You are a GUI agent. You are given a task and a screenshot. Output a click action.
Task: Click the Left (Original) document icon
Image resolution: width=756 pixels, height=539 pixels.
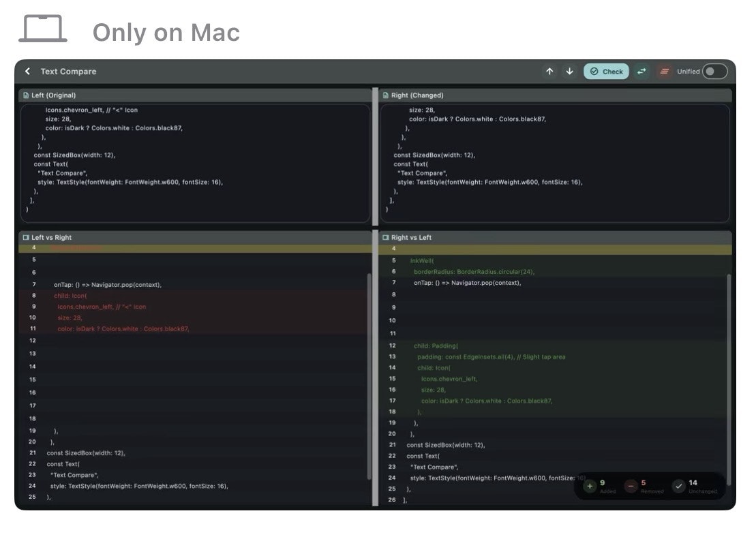click(x=26, y=95)
